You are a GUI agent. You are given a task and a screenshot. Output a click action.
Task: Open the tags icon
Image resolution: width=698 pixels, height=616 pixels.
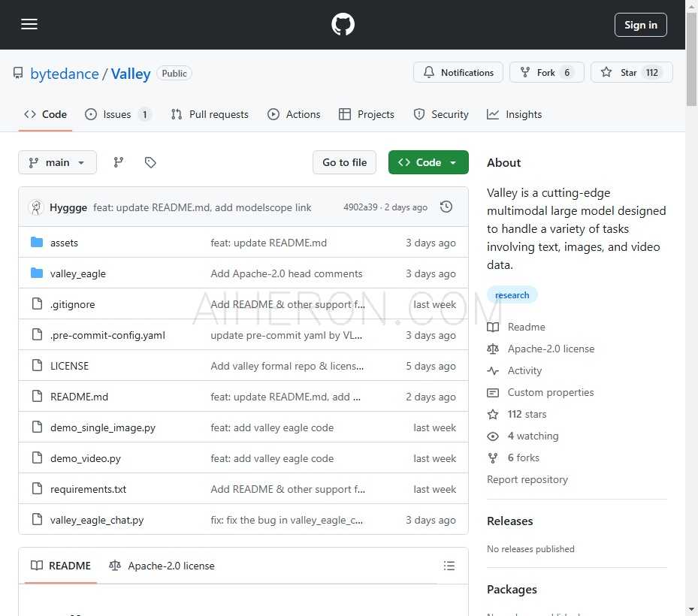tap(150, 162)
